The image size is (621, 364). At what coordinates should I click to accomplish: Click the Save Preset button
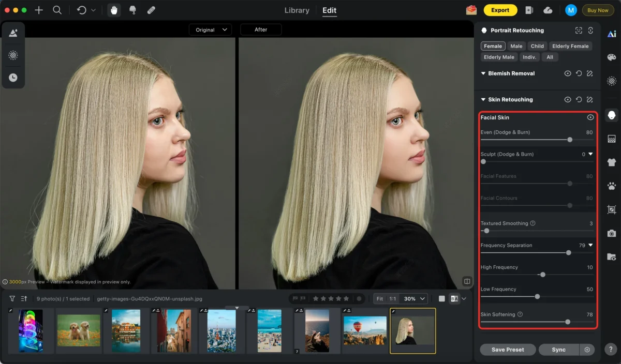507,350
